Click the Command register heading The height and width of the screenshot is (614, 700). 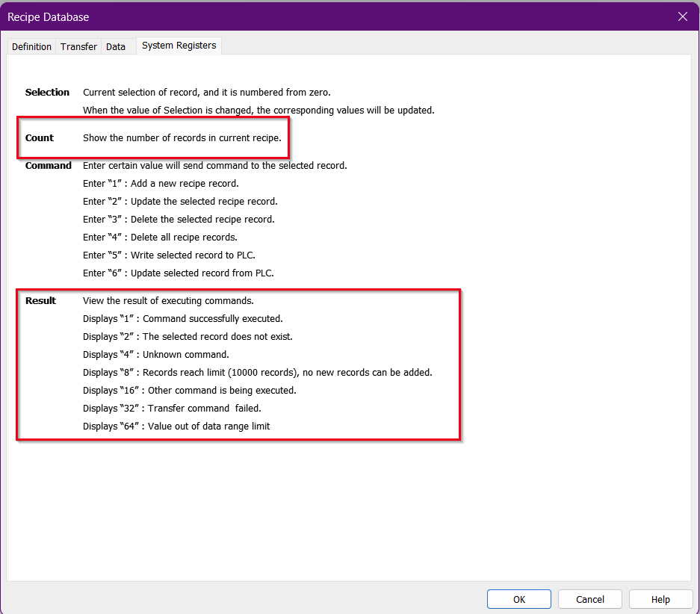pyautogui.click(x=49, y=166)
